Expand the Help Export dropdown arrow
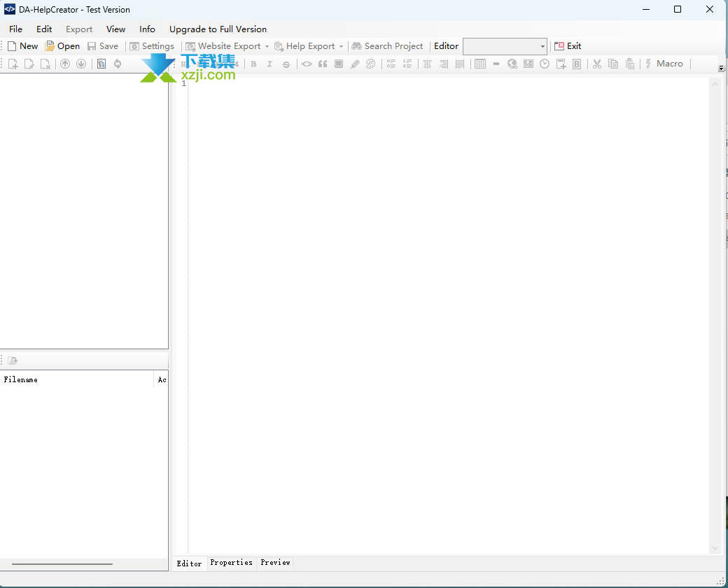This screenshot has width=728, height=588. click(342, 46)
